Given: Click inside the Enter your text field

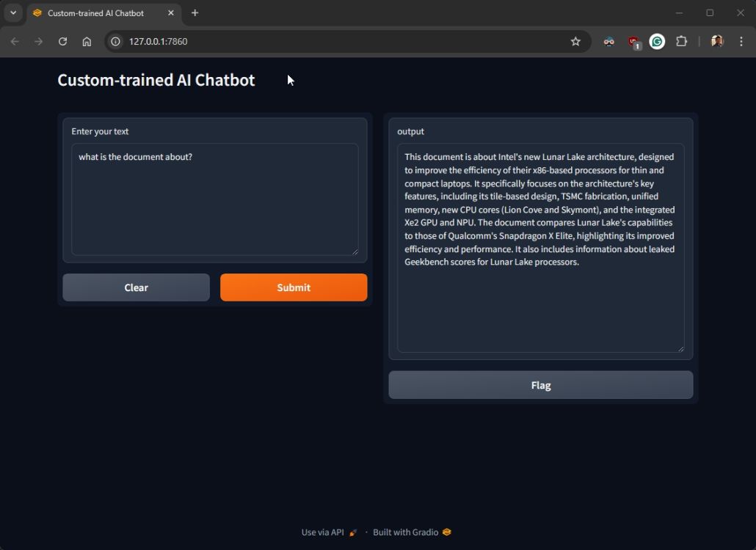Looking at the screenshot, I should click(x=214, y=198).
